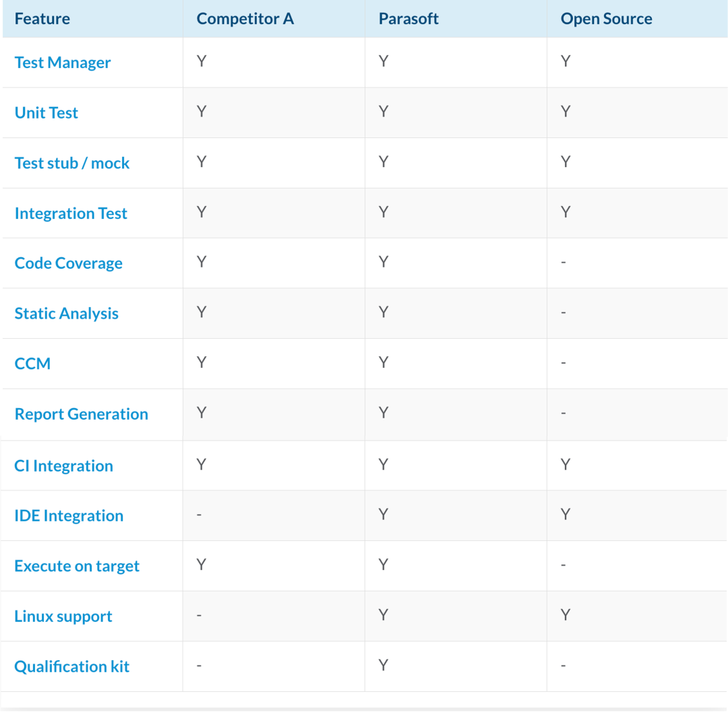
Task: Select the Qualification kit link
Action: tap(71, 667)
